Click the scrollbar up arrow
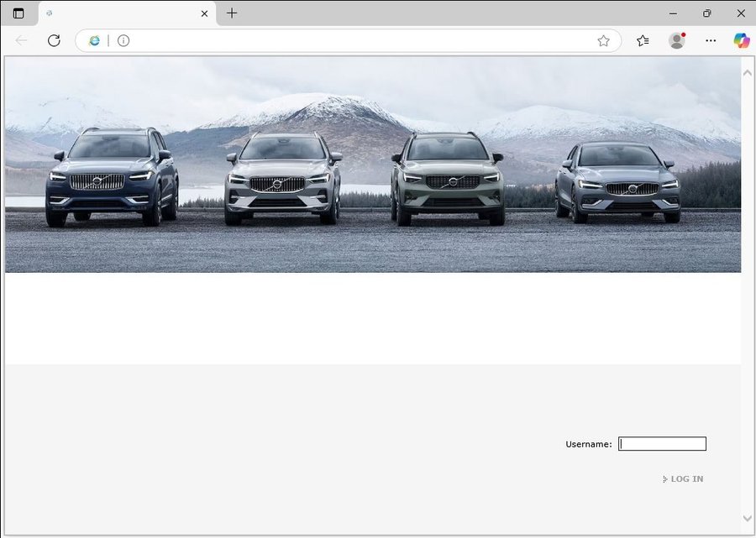756x538 pixels. click(x=748, y=71)
